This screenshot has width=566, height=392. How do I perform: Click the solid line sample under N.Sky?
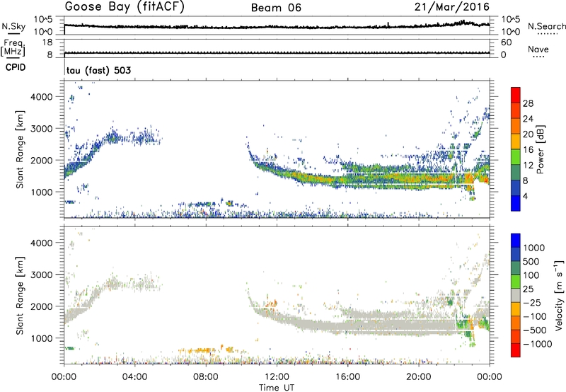[13, 33]
